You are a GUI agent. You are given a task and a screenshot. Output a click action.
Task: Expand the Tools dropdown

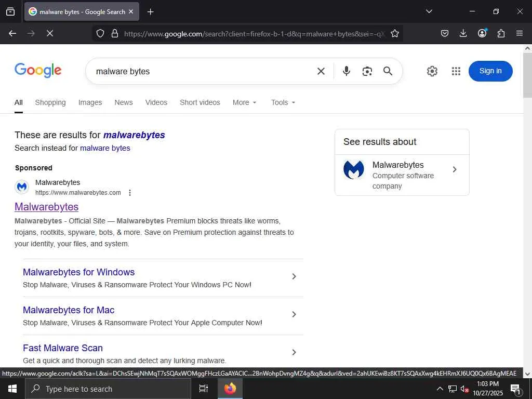pos(283,102)
